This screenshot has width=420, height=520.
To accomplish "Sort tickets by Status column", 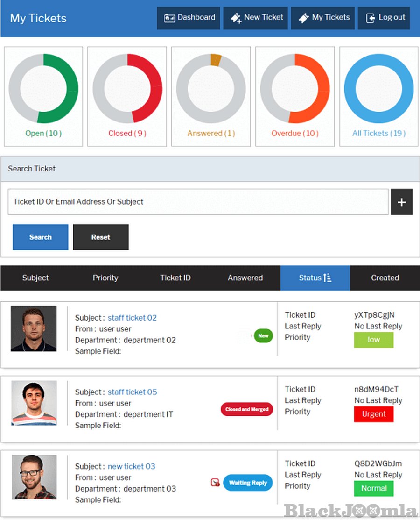I will 315,278.
